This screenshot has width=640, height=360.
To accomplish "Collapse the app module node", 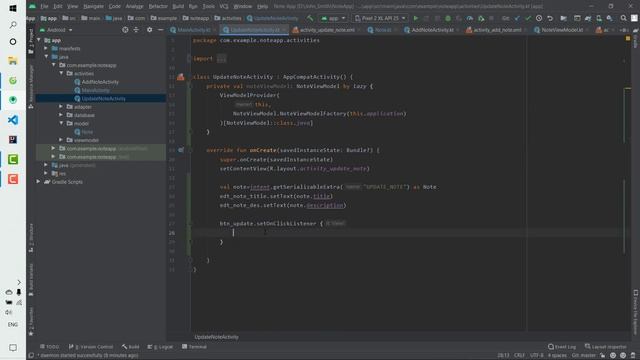I will (39, 40).
